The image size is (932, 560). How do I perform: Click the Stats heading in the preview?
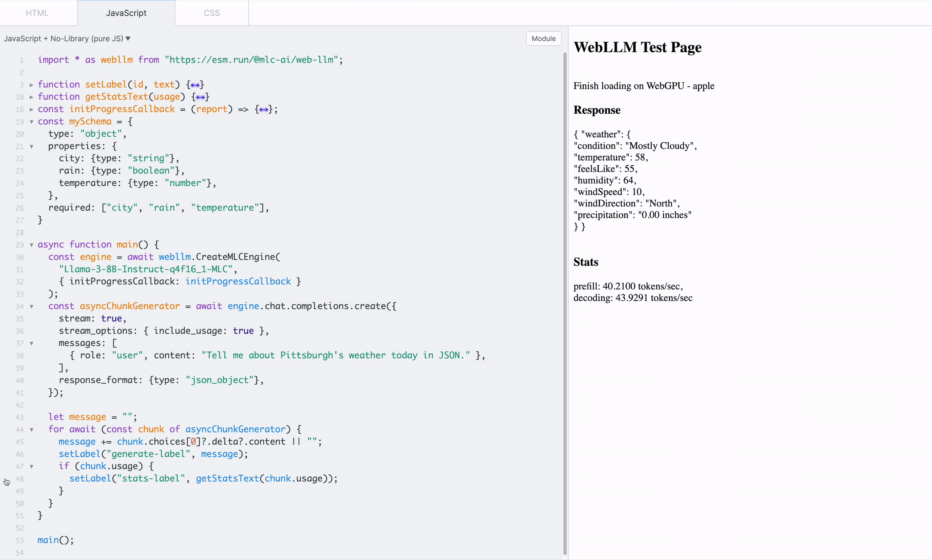pos(586,262)
